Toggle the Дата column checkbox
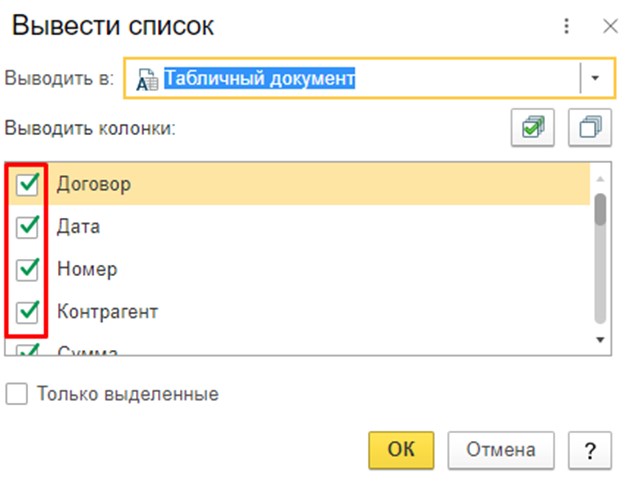This screenshot has width=631, height=492. [28, 226]
